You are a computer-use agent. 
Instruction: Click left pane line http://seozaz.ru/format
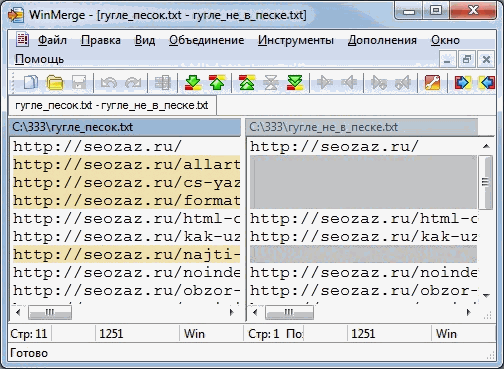[127, 200]
